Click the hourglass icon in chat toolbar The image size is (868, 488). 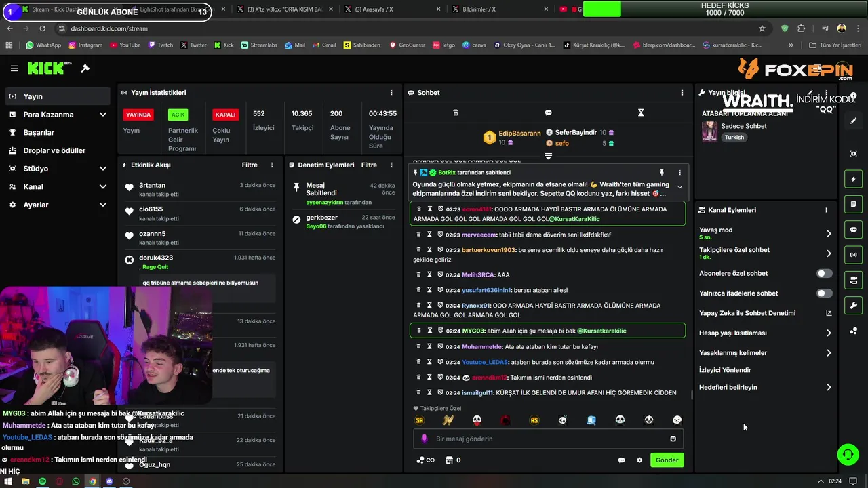click(641, 113)
